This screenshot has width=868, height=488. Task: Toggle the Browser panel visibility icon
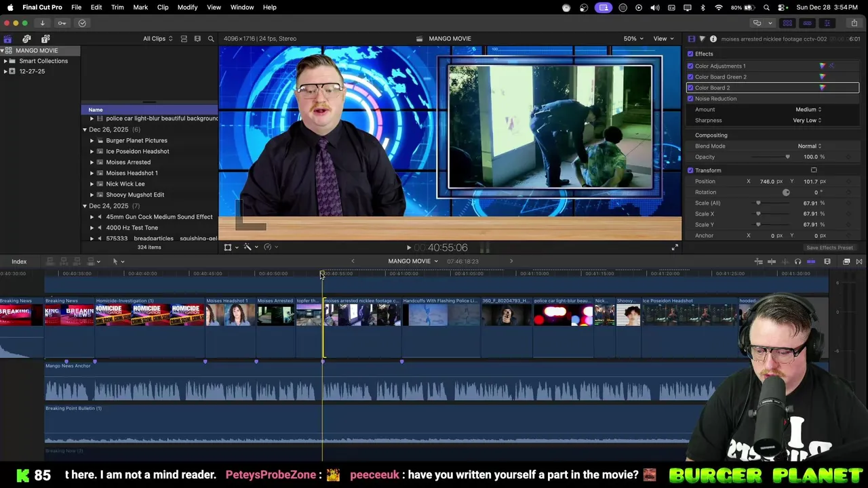tap(787, 23)
